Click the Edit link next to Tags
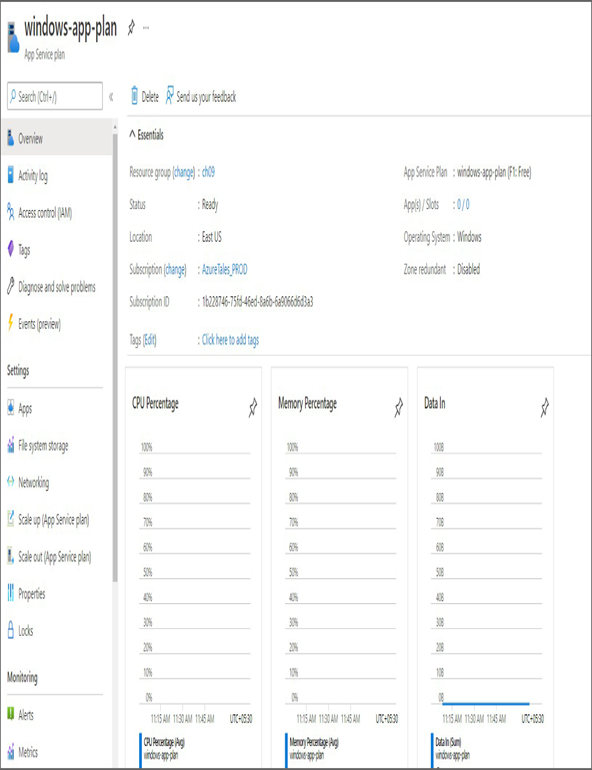Viewport: 592px width, 770px height. pyautogui.click(x=150, y=340)
